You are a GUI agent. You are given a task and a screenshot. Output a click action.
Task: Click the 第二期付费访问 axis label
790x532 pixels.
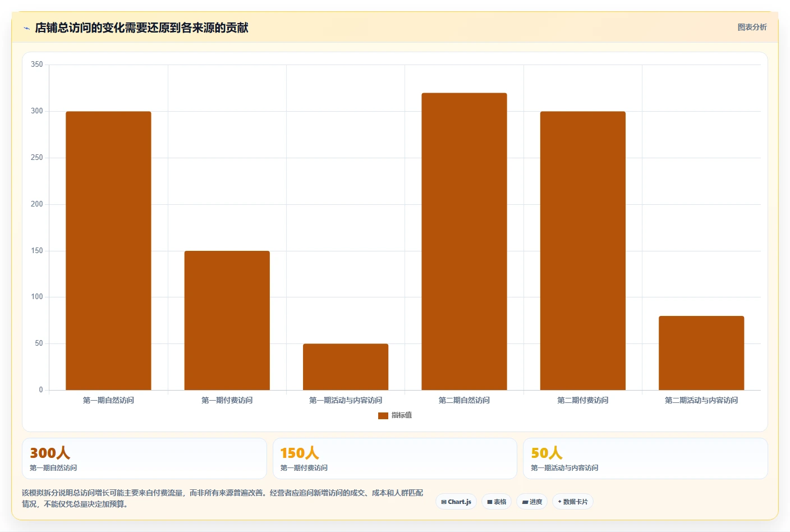coord(583,400)
